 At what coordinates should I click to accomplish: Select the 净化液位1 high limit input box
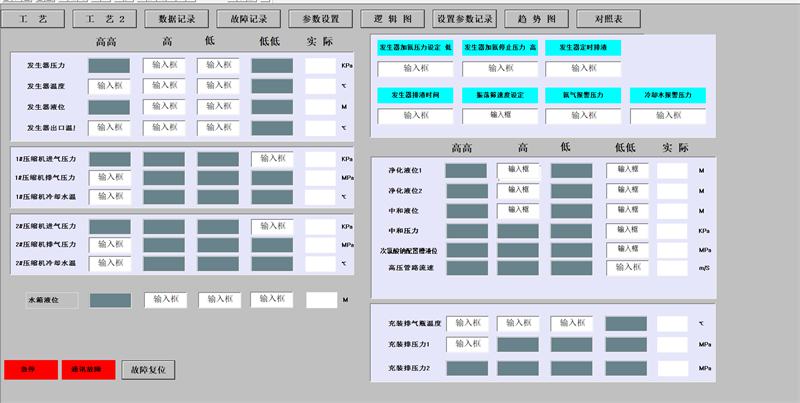pyautogui.click(x=518, y=170)
